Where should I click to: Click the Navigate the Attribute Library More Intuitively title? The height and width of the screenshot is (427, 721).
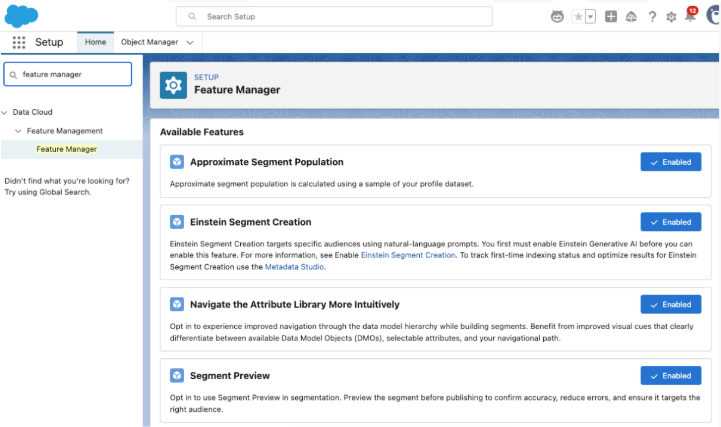tap(295, 304)
